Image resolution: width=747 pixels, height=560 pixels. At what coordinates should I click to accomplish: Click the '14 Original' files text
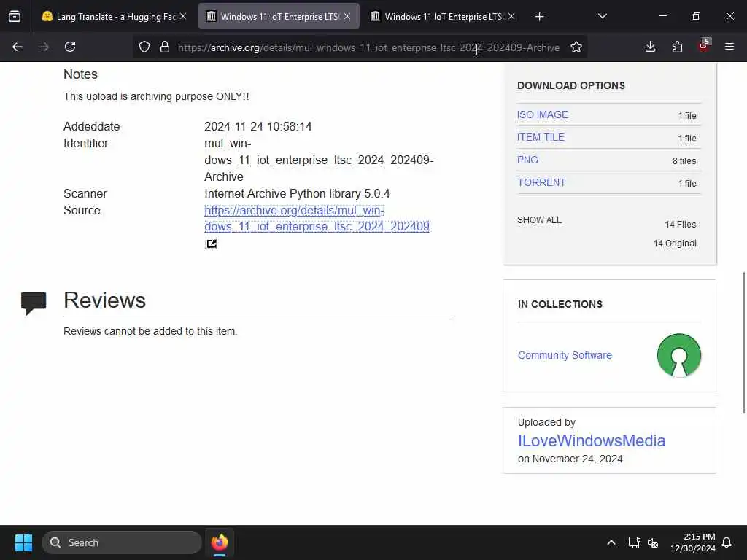point(675,244)
